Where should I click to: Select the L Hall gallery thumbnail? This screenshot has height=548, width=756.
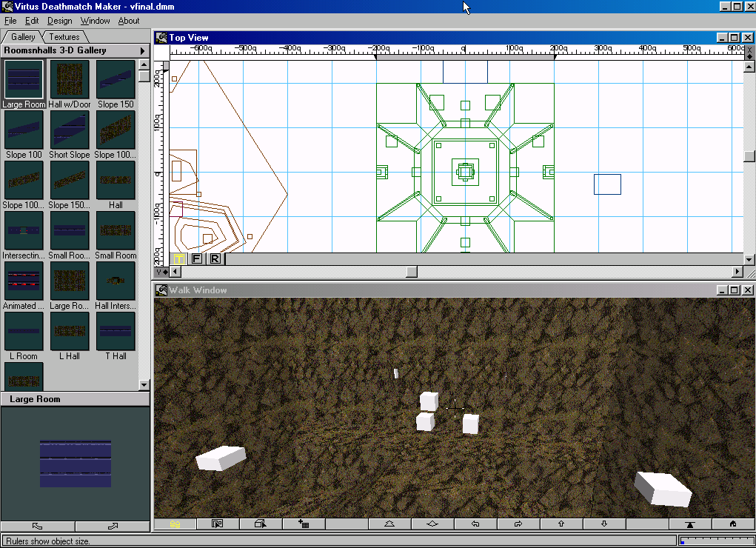pos(70,332)
